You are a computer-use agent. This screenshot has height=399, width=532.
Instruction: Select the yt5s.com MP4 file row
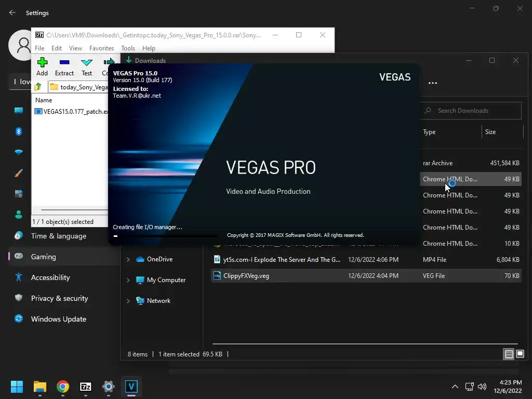(x=366, y=260)
